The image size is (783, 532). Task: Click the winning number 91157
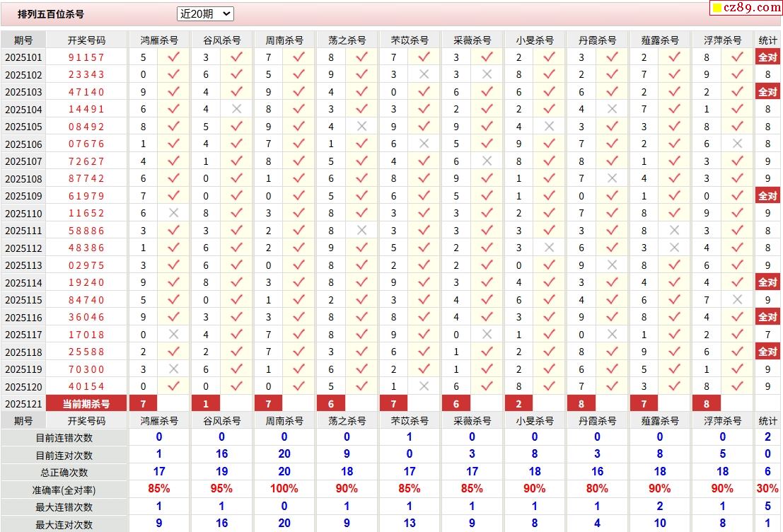coord(86,57)
